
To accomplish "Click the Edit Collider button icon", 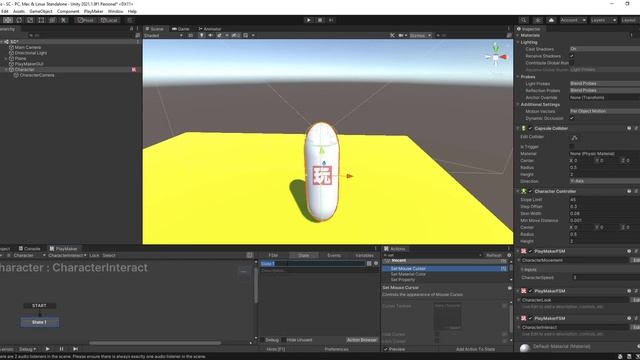I will pyautogui.click(x=574, y=138).
